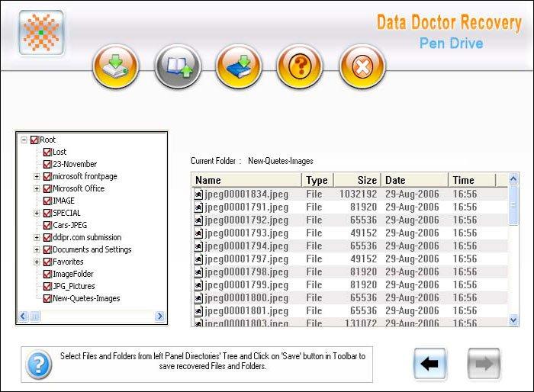Click the folder tree scroll right arrow
534x392 pixels.
[159, 316]
